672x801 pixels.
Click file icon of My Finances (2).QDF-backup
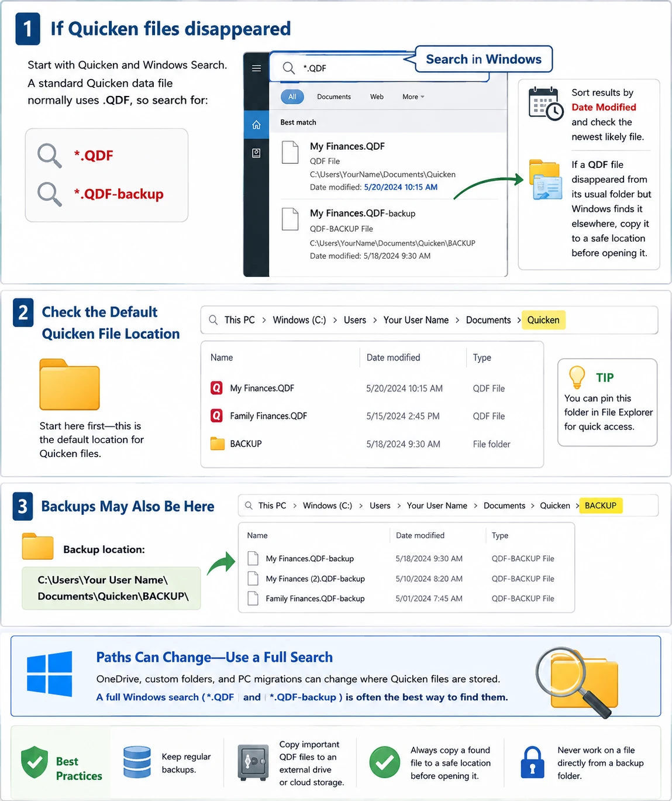tap(253, 579)
